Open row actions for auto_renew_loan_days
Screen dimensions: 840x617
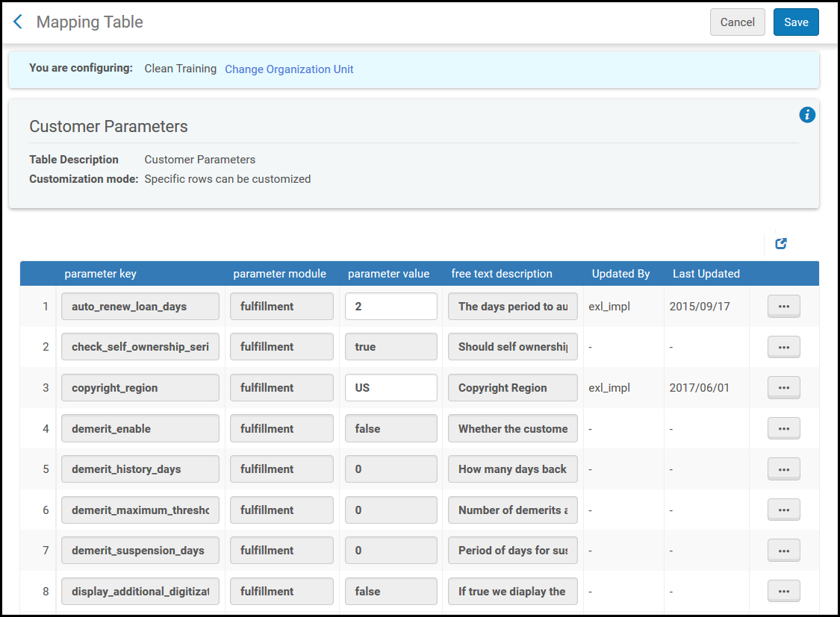pos(784,306)
